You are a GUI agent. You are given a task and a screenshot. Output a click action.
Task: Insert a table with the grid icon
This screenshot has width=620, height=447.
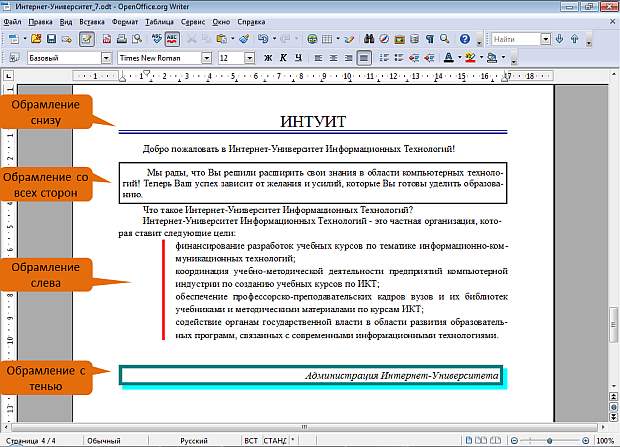327,39
